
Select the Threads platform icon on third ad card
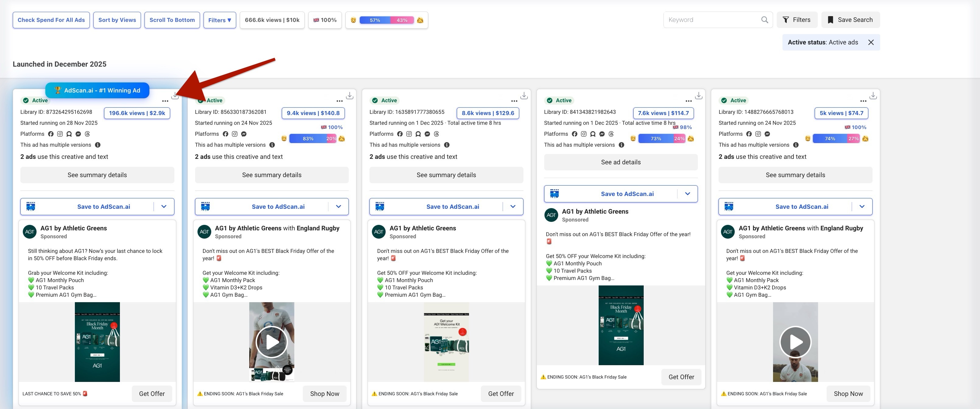[x=436, y=134]
